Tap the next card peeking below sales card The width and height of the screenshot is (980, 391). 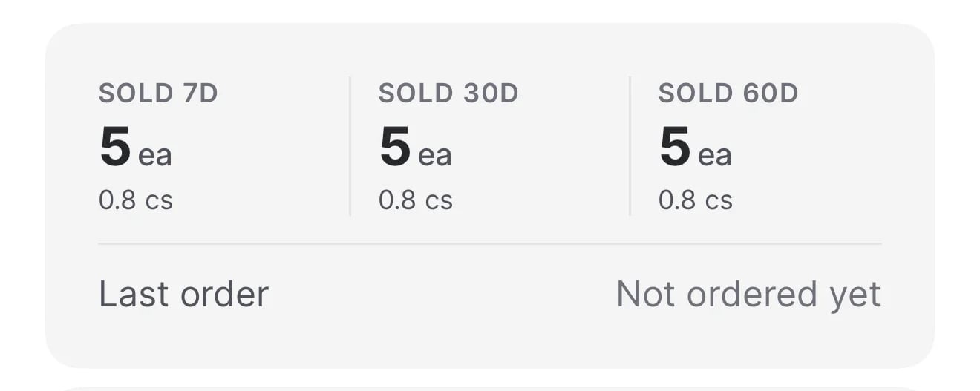(490, 387)
